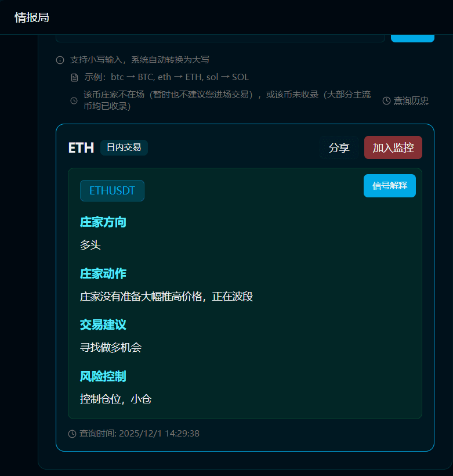Click the ETH heading in result card
This screenshot has width=453, height=476.
pyautogui.click(x=81, y=148)
